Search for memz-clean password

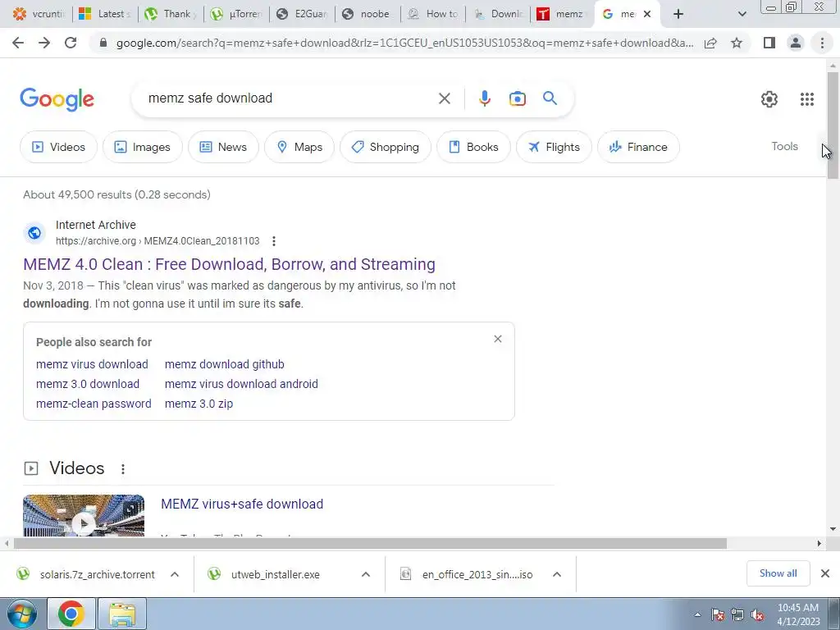[94, 404]
